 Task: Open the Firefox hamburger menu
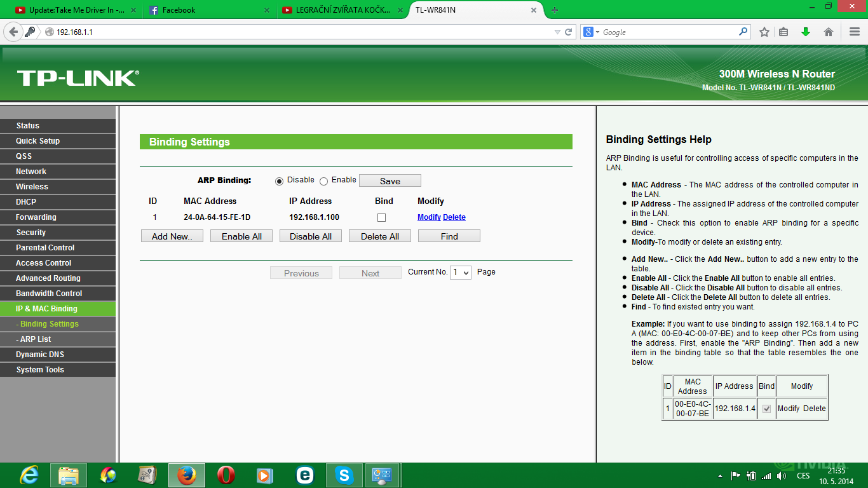tap(855, 32)
